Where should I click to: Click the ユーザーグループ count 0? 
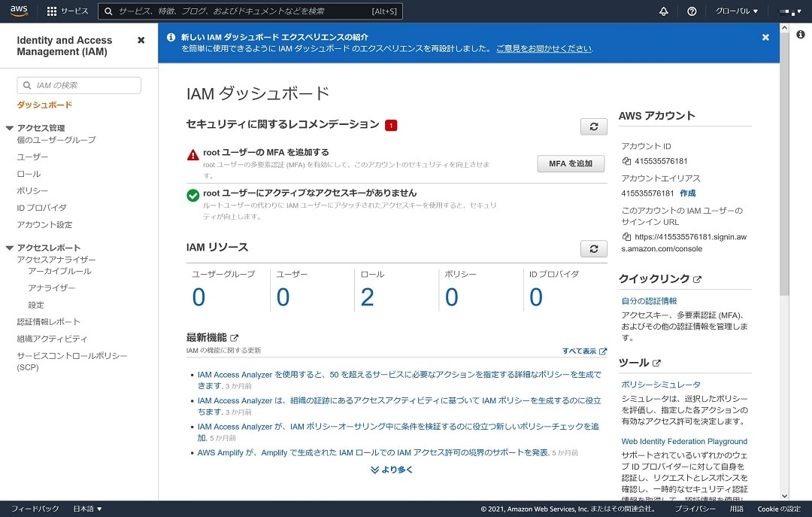coord(198,297)
